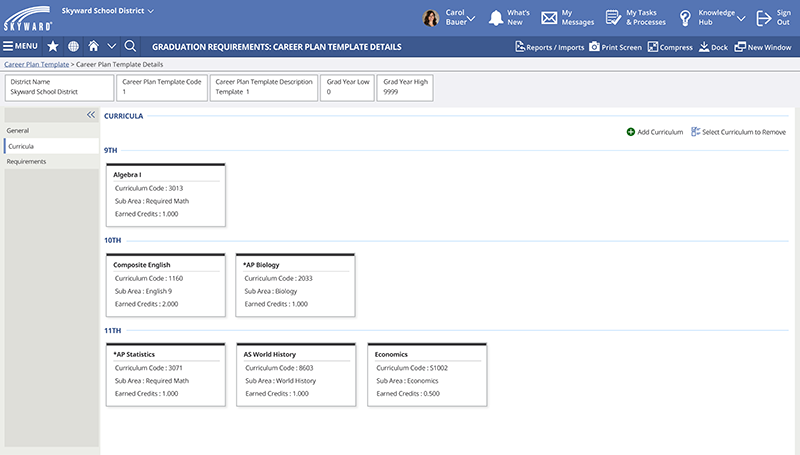Open My Messages envelope icon
This screenshot has height=455, width=800.
coord(549,18)
